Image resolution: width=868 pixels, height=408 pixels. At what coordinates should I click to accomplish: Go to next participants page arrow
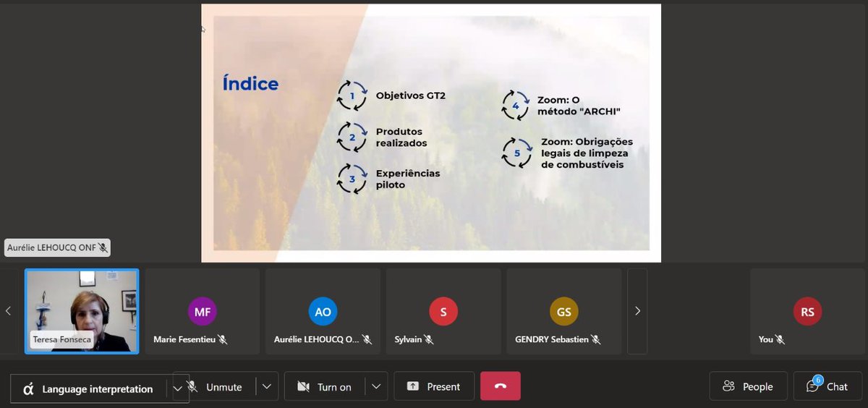point(637,311)
